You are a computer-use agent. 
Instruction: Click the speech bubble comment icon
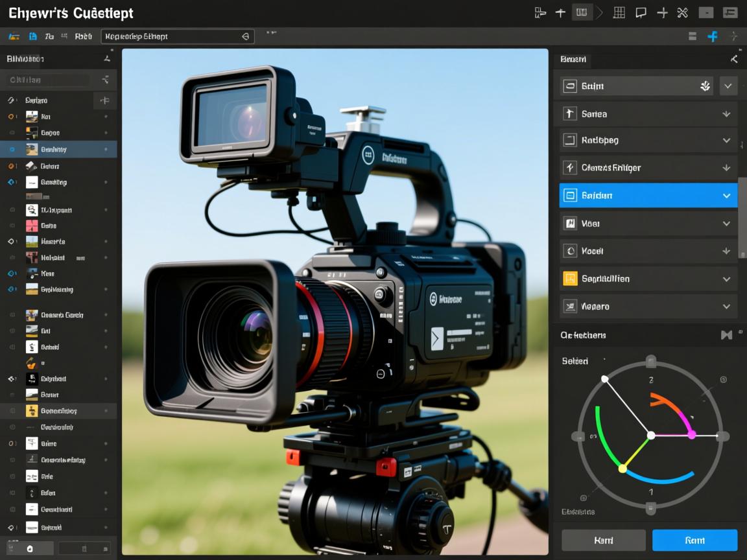pyautogui.click(x=641, y=12)
